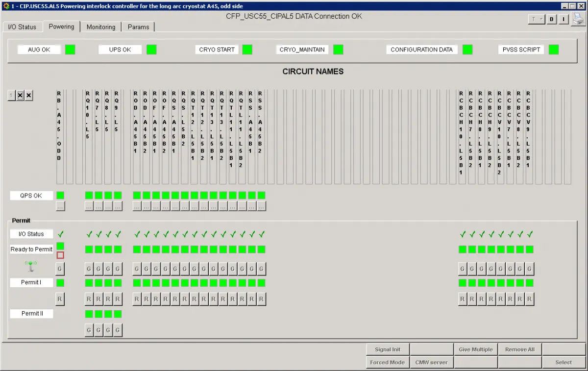Click the app icon in the title bar
The height and width of the screenshot is (371, 588).
pos(5,5)
